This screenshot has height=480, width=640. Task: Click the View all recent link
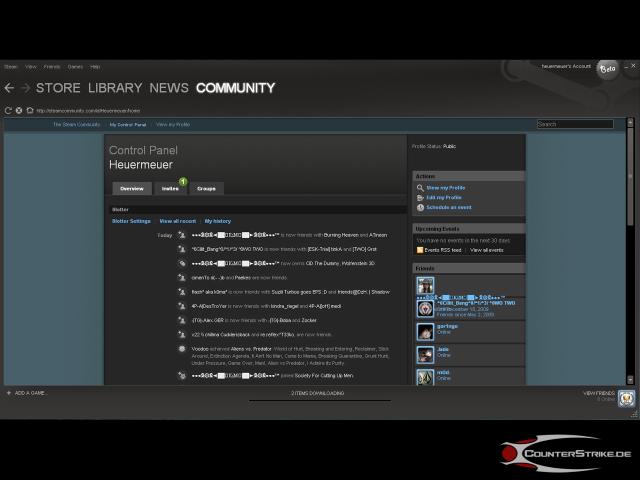coord(178,221)
